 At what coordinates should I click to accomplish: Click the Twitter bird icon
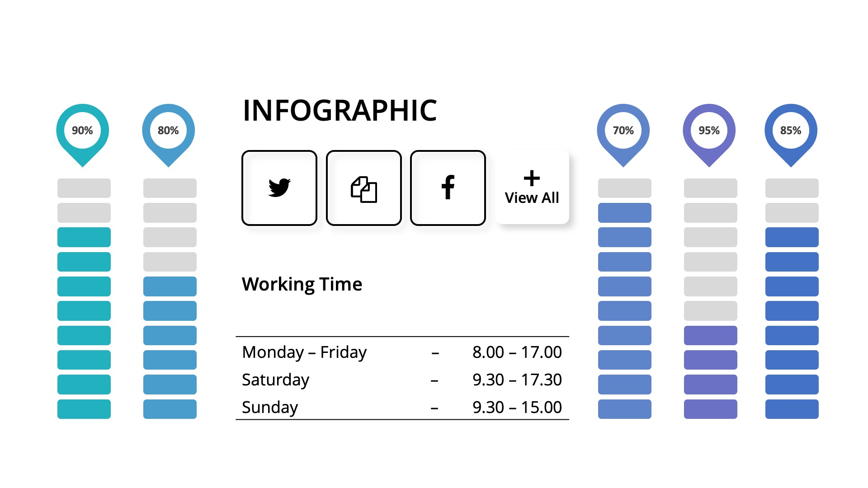tap(279, 188)
